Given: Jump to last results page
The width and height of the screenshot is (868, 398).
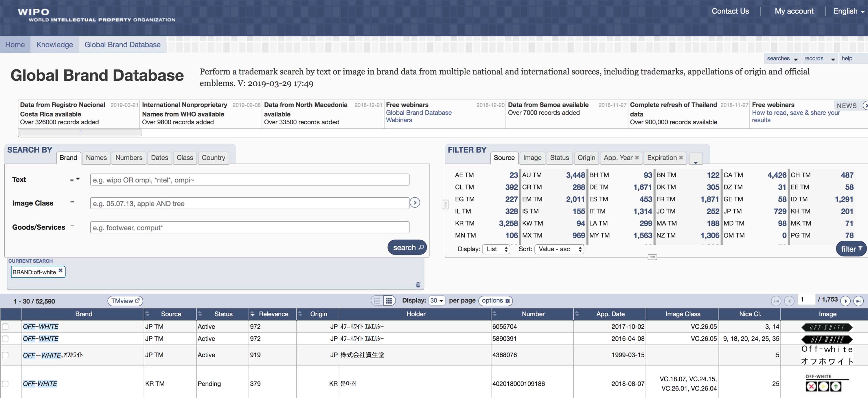Looking at the screenshot, I should [x=858, y=301].
